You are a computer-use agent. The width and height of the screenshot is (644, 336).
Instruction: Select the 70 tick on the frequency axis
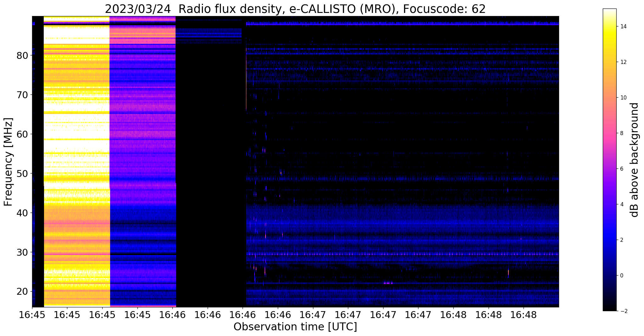coord(23,95)
